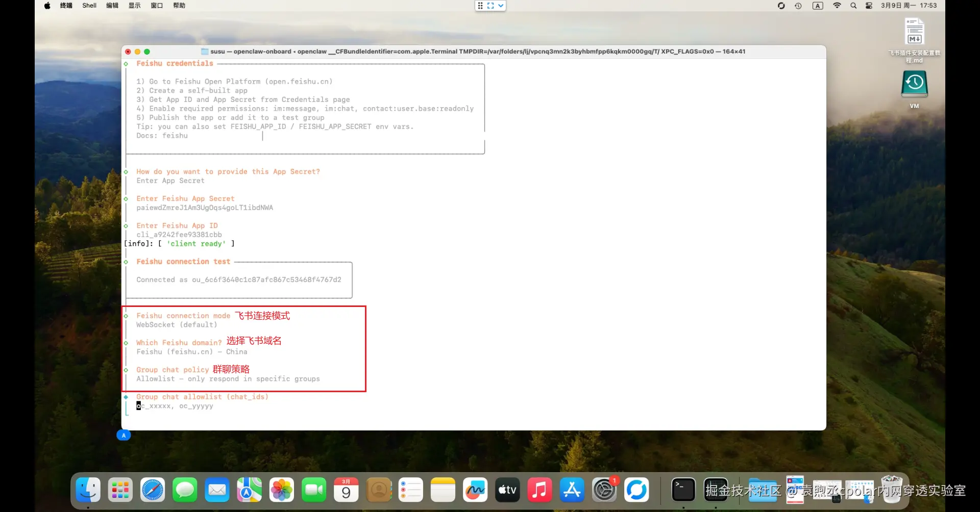Click the "[info]: [ 'client ready' ]" log line

[x=179, y=244]
